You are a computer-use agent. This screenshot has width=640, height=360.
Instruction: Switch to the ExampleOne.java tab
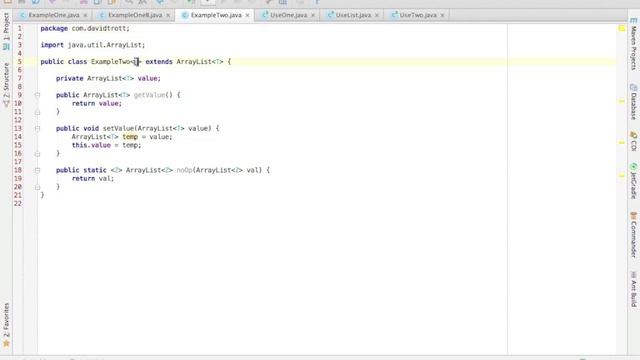53,15
